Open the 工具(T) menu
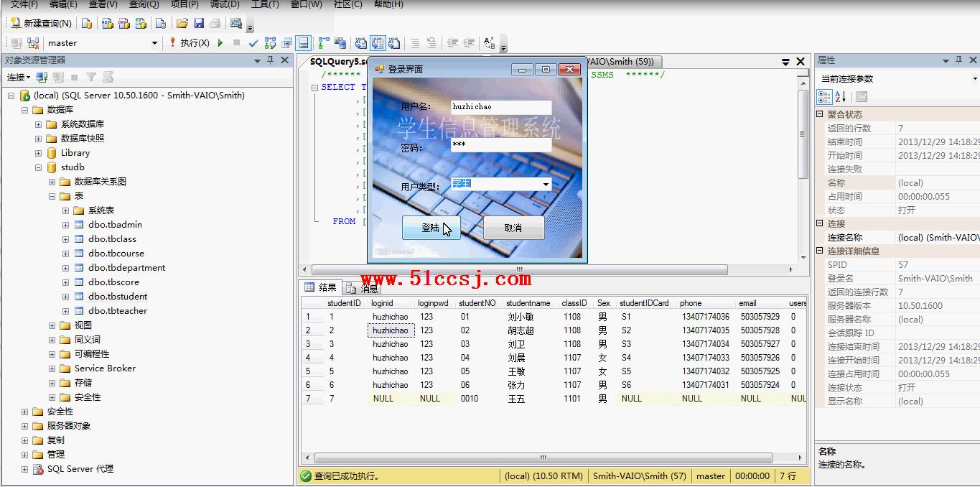The width and height of the screenshot is (980, 487). point(265,4)
